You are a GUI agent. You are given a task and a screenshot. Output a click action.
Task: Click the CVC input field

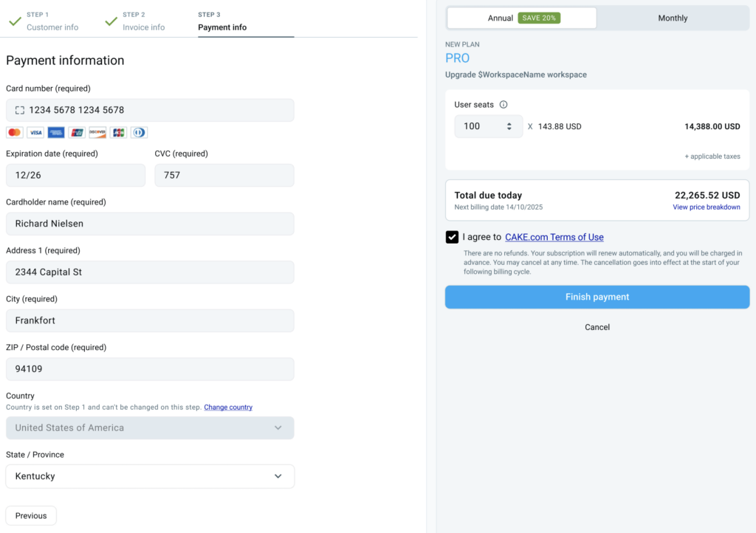tap(224, 175)
